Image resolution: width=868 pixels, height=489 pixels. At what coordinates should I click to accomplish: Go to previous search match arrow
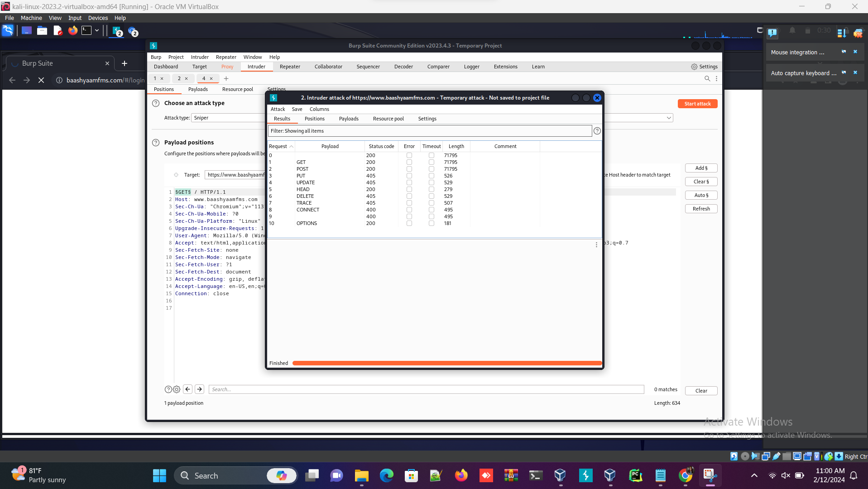click(188, 389)
